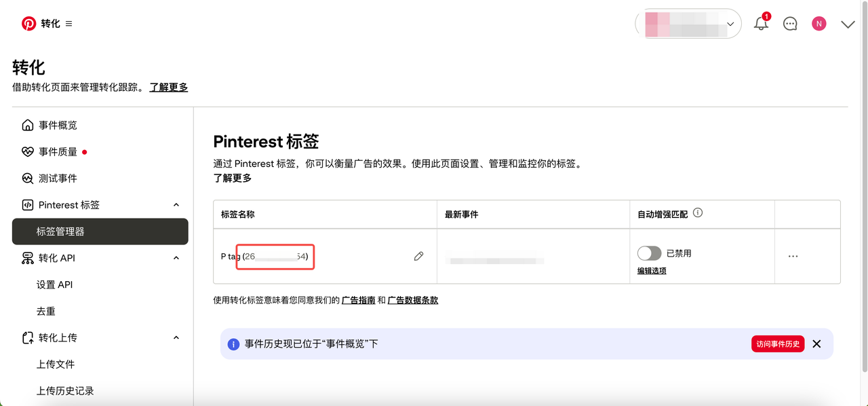Open the hamburger menu next to 转化
Image resolution: width=868 pixels, height=406 pixels.
pos(68,24)
